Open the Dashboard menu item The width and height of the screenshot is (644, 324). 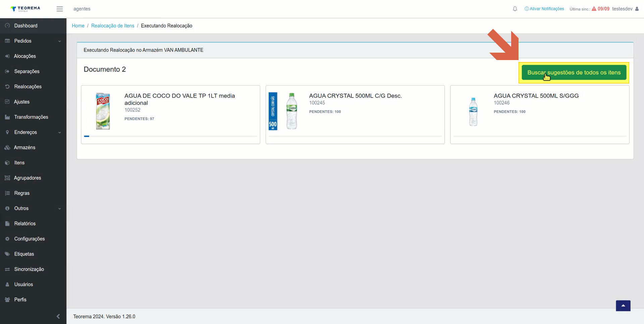(33, 25)
